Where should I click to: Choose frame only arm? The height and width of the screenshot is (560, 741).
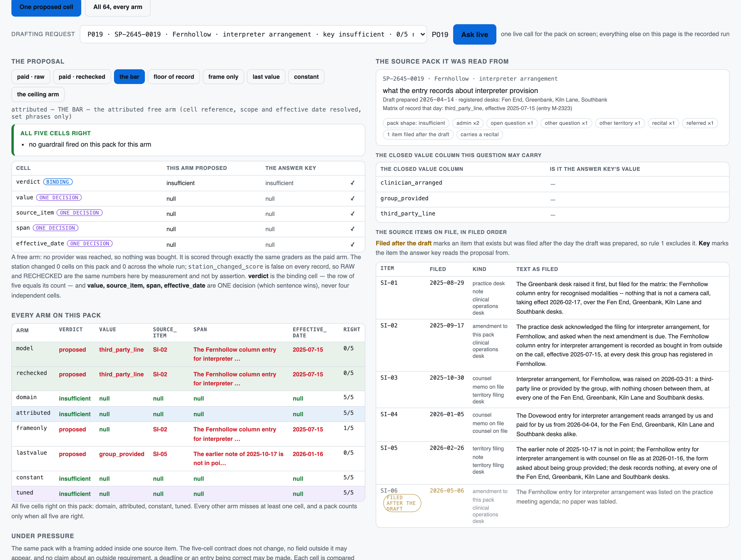[223, 77]
